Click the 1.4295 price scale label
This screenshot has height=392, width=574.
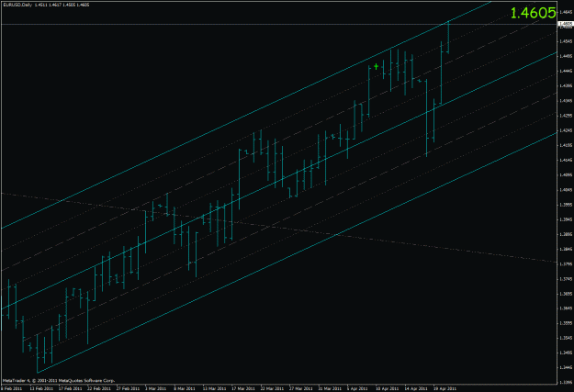pyautogui.click(x=566, y=116)
